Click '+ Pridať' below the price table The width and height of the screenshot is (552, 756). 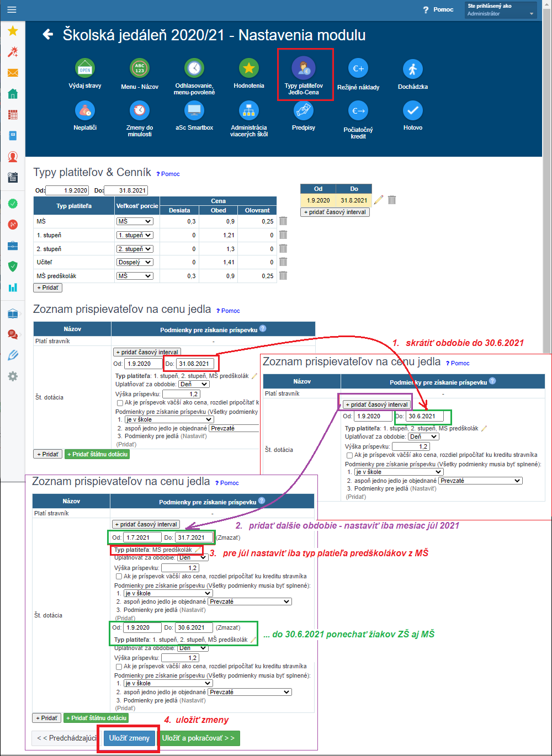[48, 288]
